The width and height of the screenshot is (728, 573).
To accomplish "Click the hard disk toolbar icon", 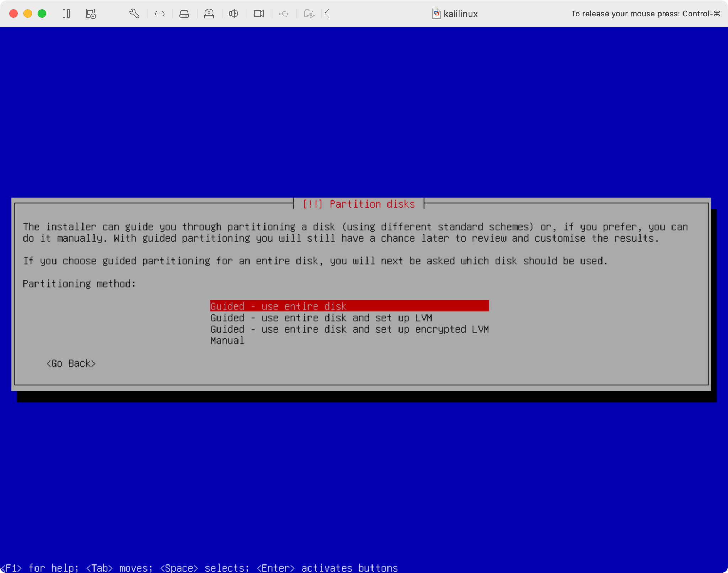I will 184,14.
